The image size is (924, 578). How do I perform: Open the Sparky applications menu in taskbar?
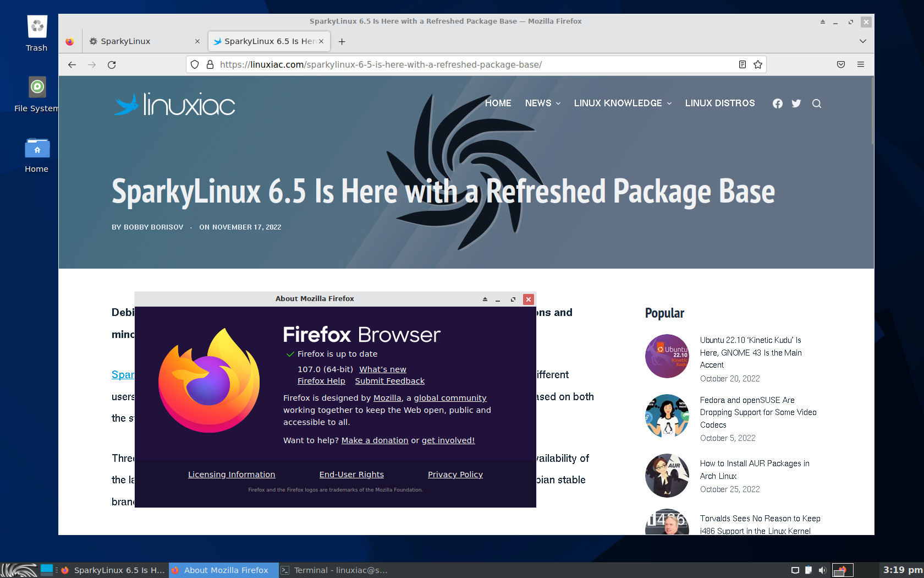[19, 570]
